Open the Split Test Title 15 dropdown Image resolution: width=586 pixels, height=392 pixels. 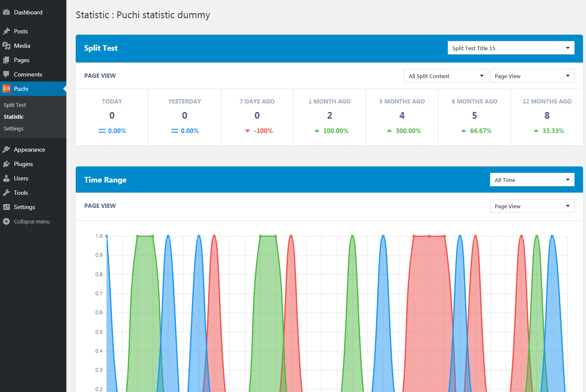tap(511, 48)
